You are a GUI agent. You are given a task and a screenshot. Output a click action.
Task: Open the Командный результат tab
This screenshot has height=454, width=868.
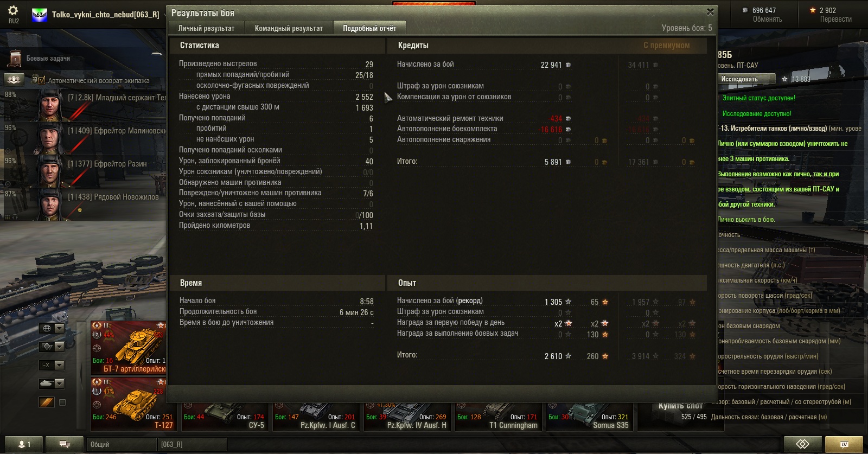[289, 28]
